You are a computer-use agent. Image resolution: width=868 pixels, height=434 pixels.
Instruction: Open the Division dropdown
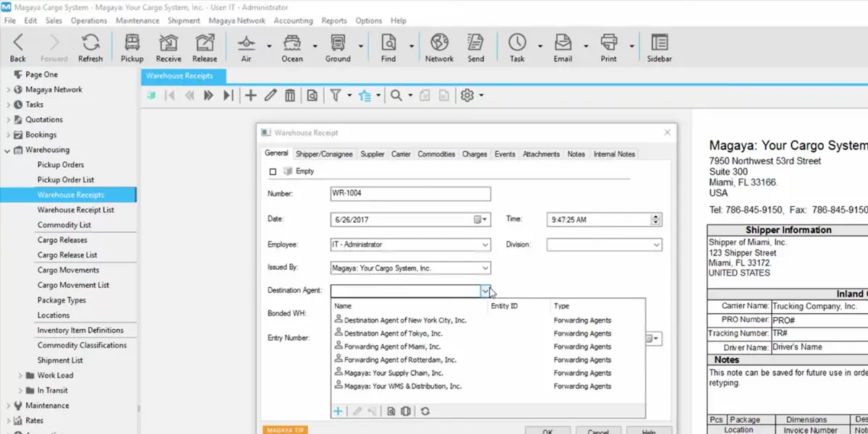click(656, 244)
